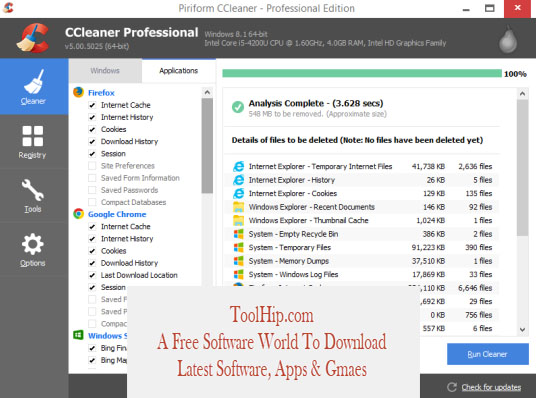Enable Firefox Site Preferences
Screen dimensions: 536x398
click(92, 166)
